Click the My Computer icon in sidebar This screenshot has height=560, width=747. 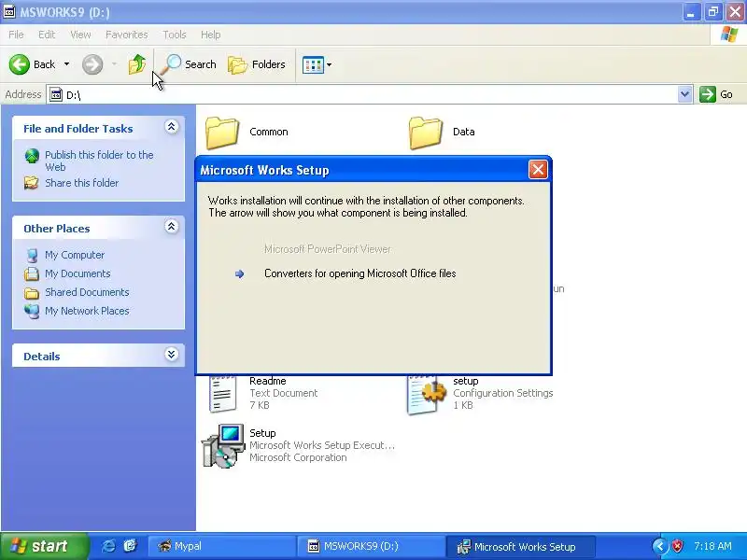click(32, 255)
